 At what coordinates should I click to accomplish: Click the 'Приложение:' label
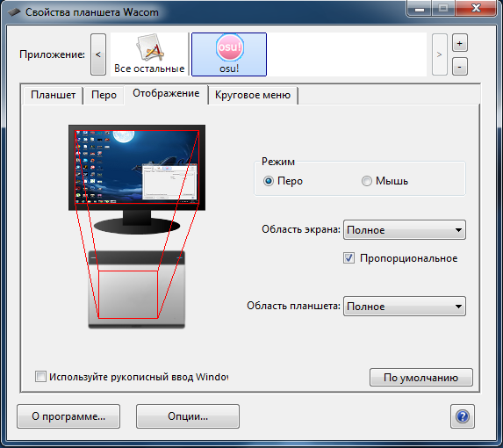tap(52, 54)
